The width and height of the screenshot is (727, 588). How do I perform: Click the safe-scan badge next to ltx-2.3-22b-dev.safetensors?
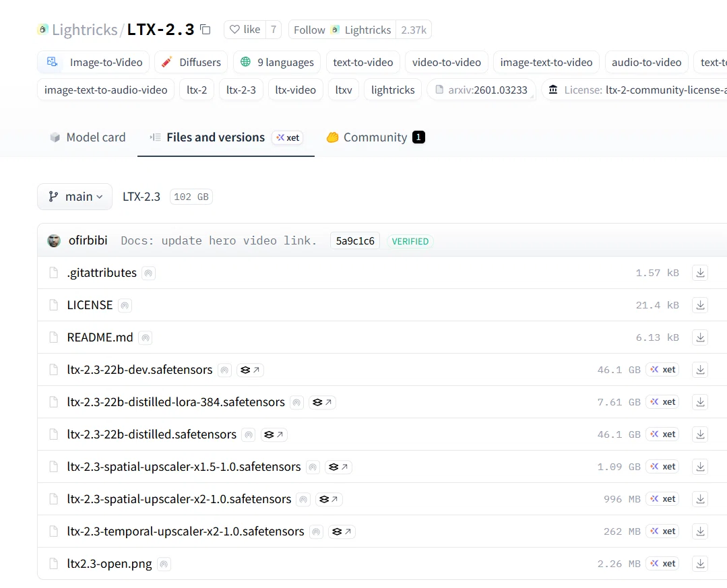coord(224,370)
